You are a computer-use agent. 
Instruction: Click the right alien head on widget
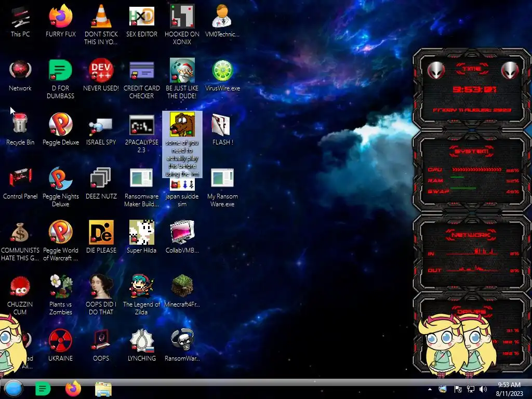510,71
